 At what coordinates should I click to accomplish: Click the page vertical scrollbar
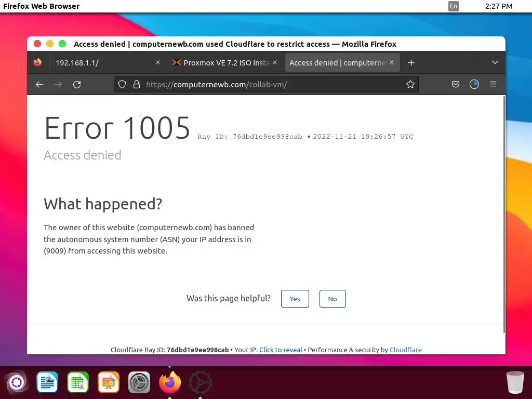504,215
